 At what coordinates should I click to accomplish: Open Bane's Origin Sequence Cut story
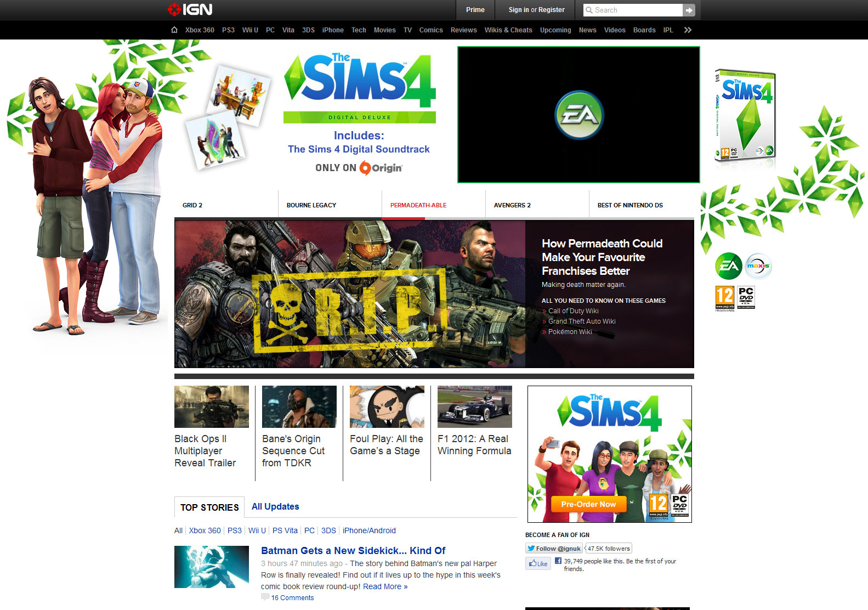(x=293, y=451)
